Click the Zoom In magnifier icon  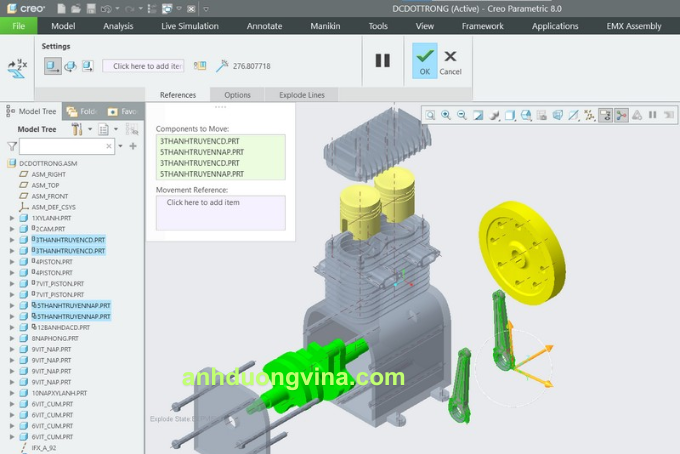click(446, 115)
